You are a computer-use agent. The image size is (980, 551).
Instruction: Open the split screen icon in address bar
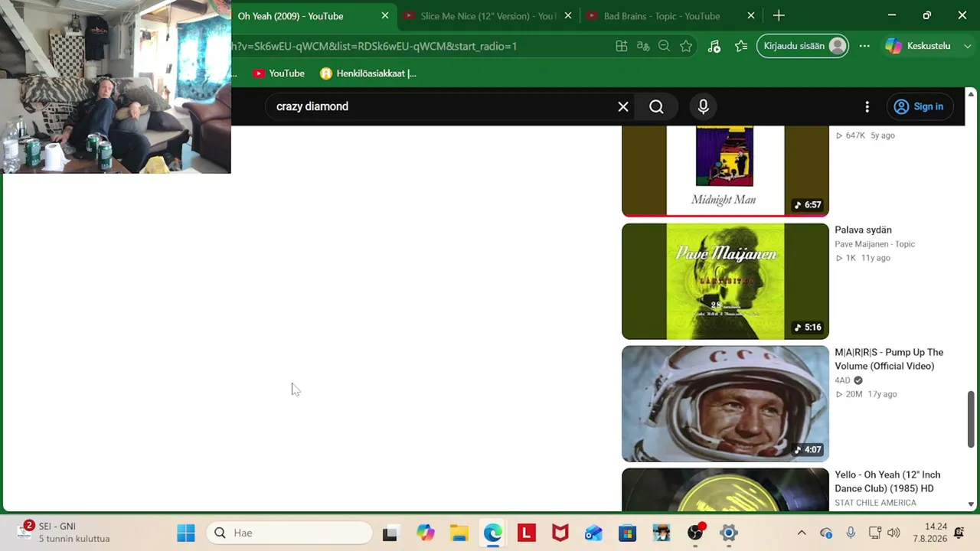tap(622, 46)
